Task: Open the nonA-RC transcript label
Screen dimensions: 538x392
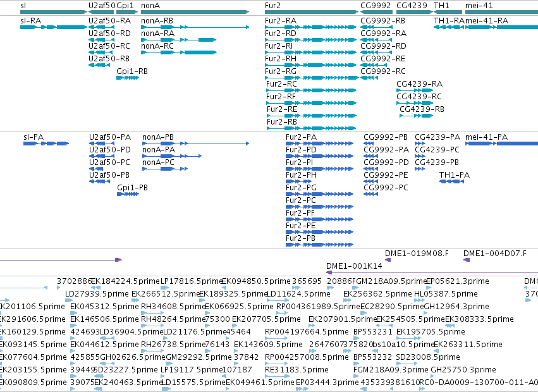Action: (157, 46)
